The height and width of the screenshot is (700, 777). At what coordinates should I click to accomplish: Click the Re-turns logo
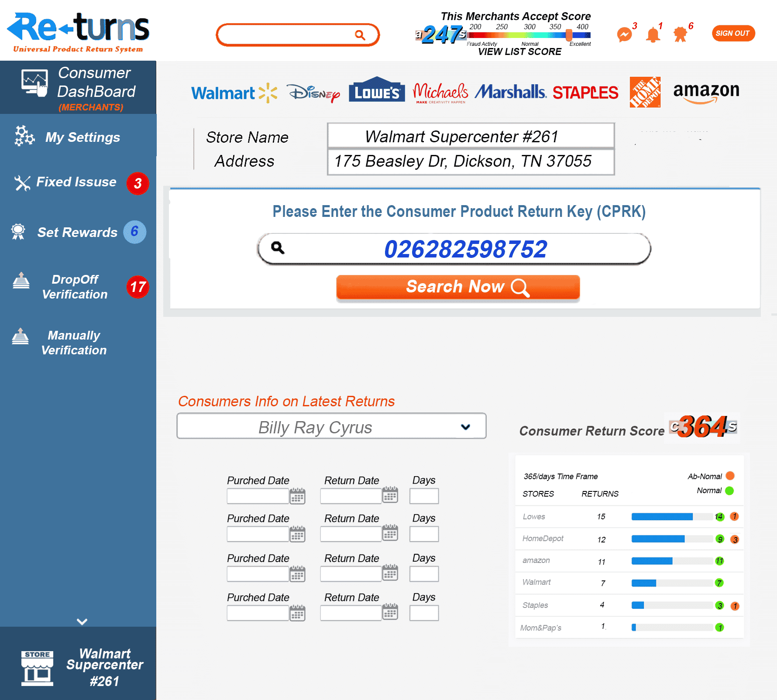tap(78, 32)
